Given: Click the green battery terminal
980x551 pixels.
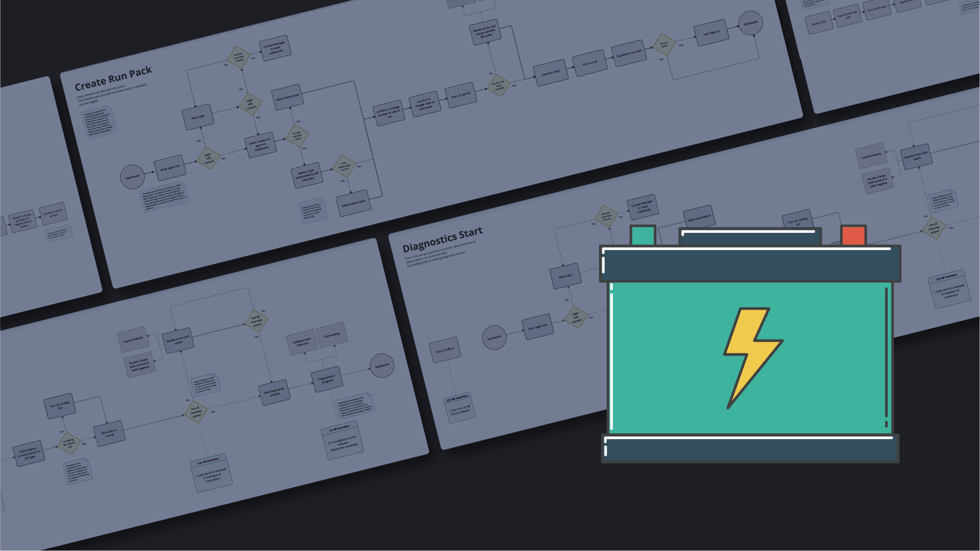Looking at the screenshot, I should click(643, 236).
